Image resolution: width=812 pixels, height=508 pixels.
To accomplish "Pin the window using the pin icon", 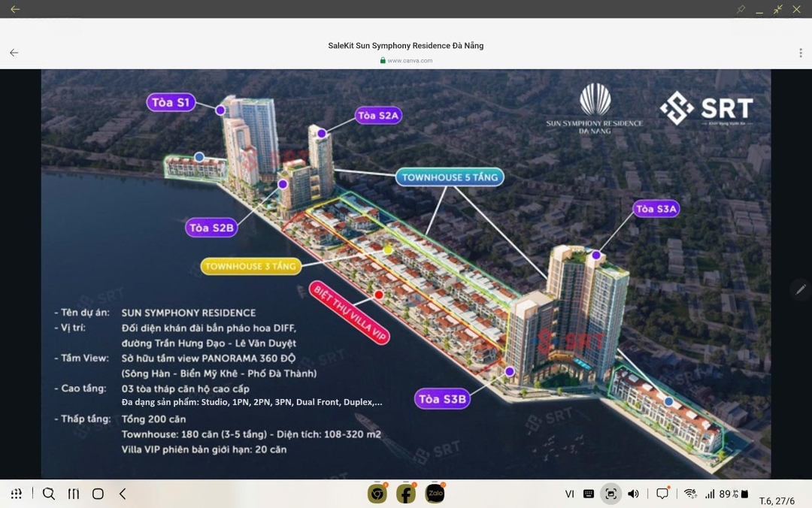I will point(741,9).
